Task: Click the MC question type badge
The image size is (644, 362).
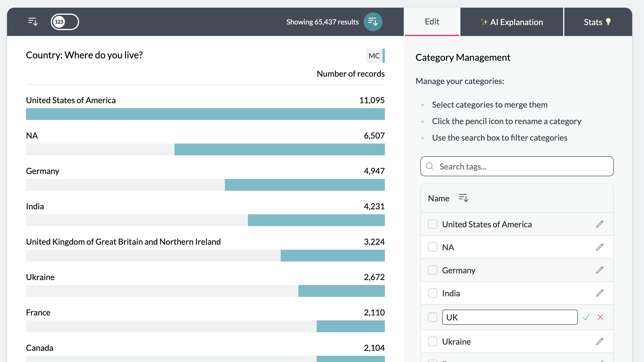Action: 374,56
